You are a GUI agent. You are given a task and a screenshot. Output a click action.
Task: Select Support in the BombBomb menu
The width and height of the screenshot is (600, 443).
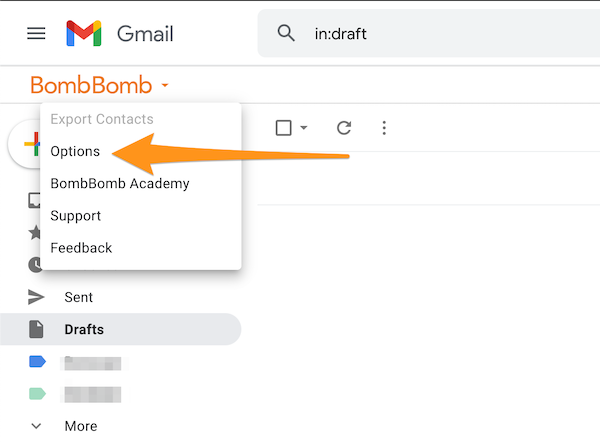[x=75, y=216]
